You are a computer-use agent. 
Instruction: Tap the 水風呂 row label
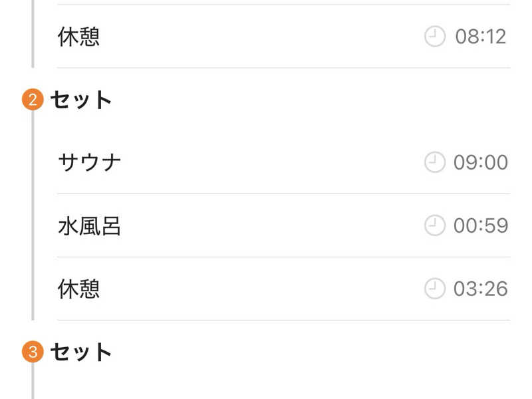[90, 226]
